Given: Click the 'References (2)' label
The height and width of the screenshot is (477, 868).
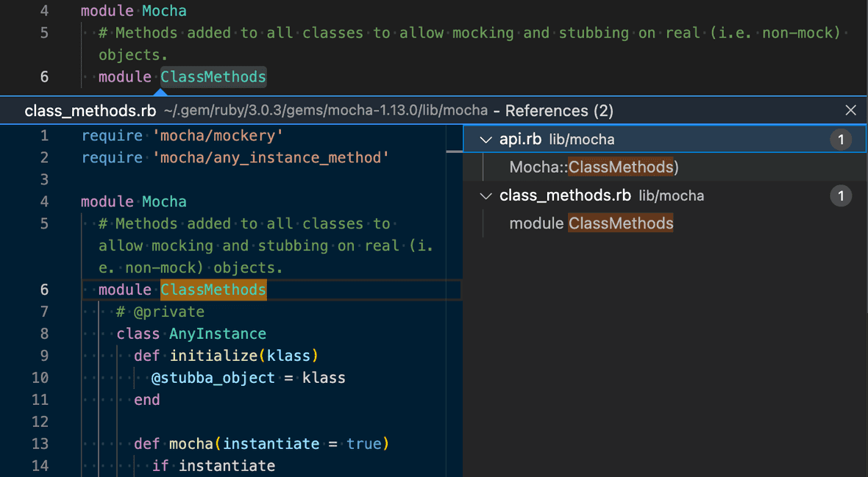Looking at the screenshot, I should point(559,111).
